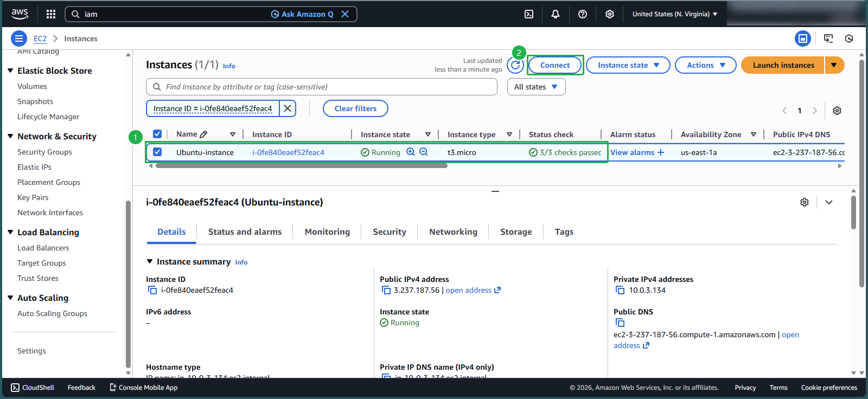Copy the Private IPv4 address
This screenshot has height=399, width=868.
(620, 290)
